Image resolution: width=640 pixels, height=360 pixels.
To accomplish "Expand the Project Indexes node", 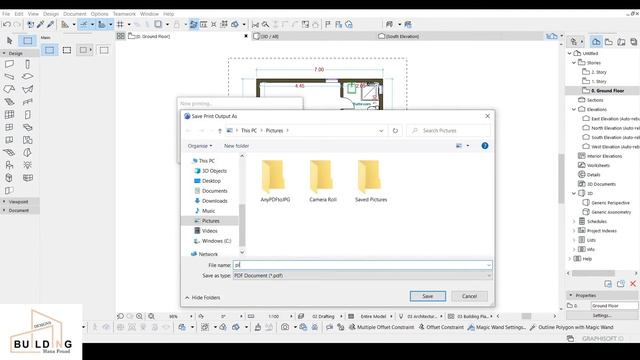I will point(574,231).
